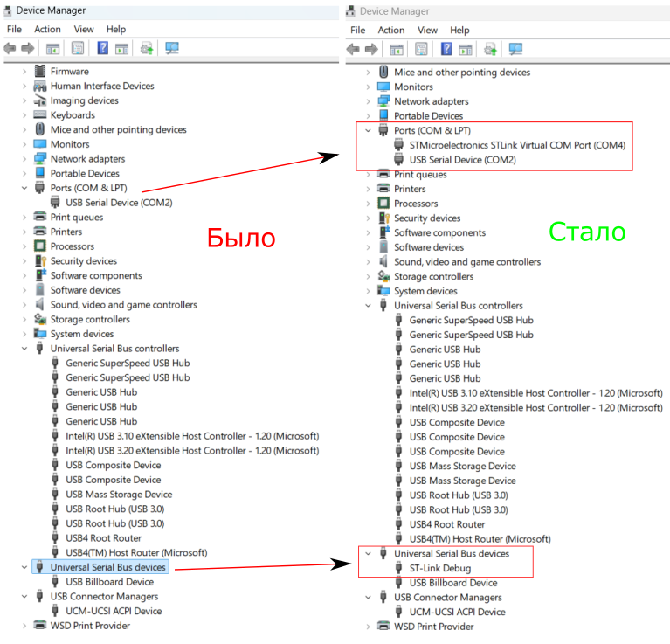This screenshot has height=644, width=670.
Task: Open View menu in left Device Manager
Action: point(84,29)
